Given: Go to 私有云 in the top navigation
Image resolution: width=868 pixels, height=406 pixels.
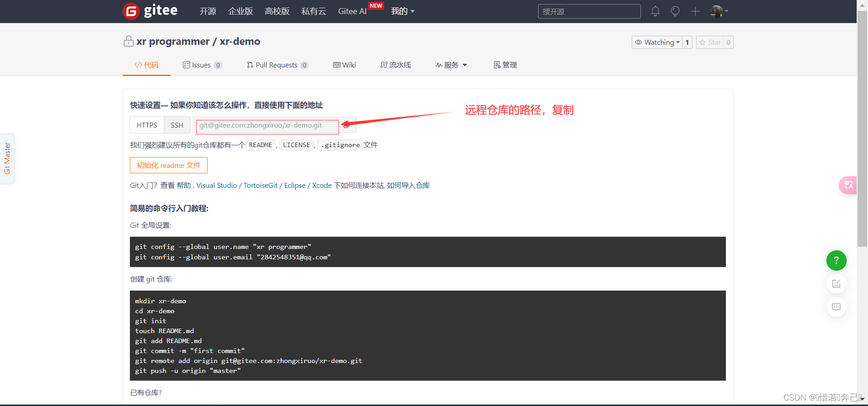Looking at the screenshot, I should click(314, 11).
